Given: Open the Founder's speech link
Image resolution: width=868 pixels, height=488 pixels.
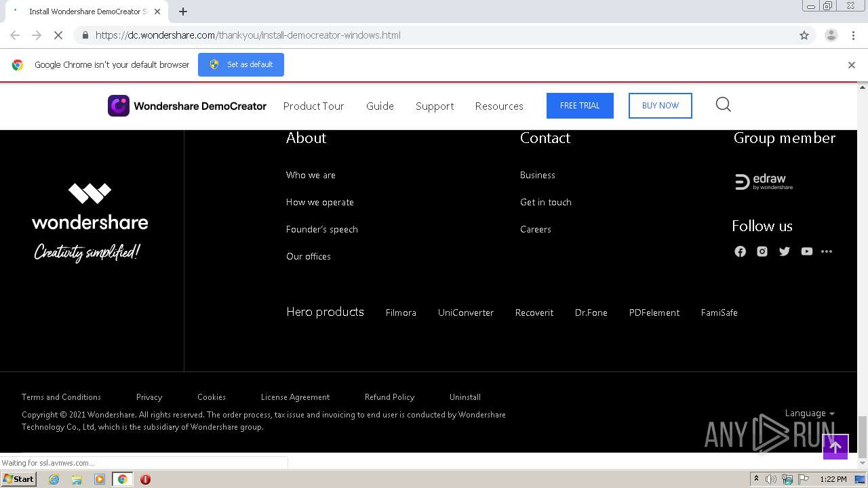Looking at the screenshot, I should coord(322,229).
